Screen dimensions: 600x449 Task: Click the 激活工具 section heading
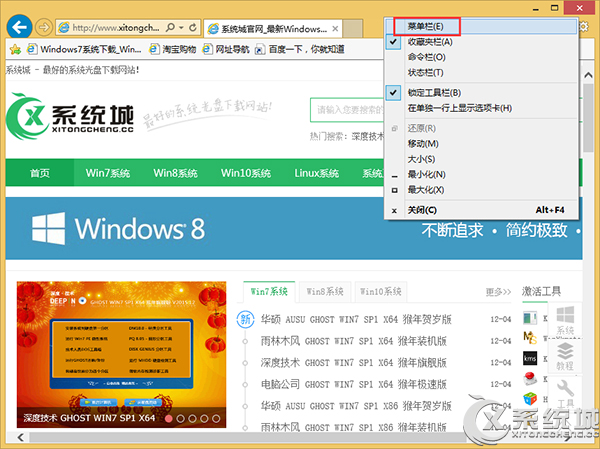541,292
